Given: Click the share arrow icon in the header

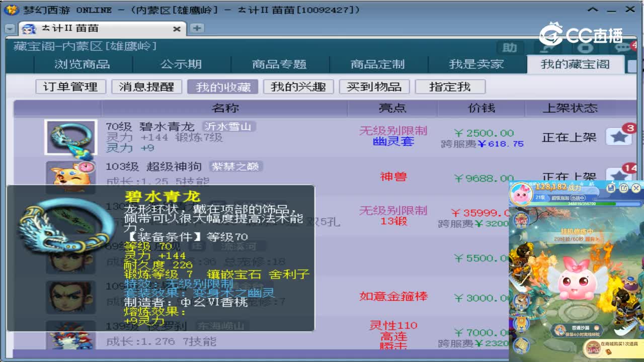Looking at the screenshot, I should (x=547, y=47).
